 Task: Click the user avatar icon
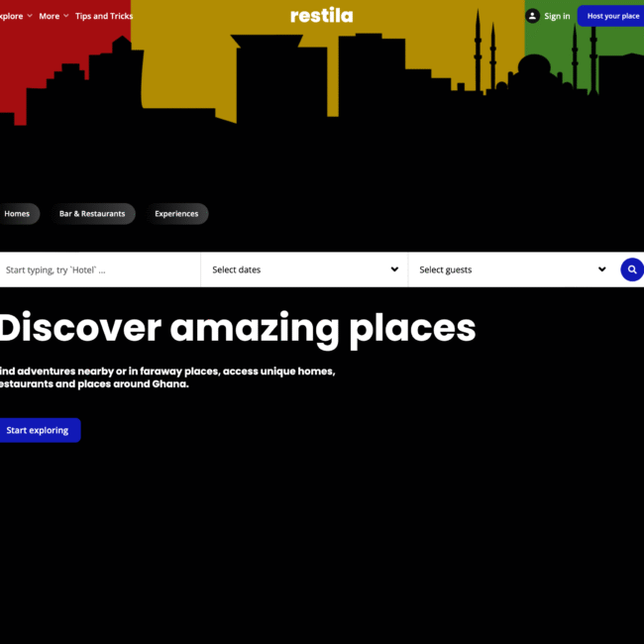(532, 16)
